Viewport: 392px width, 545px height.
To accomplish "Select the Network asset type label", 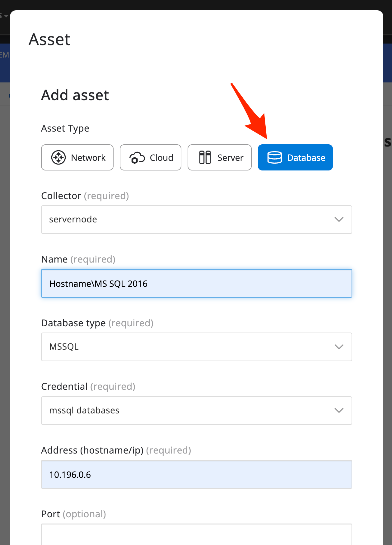I will coord(88,158).
